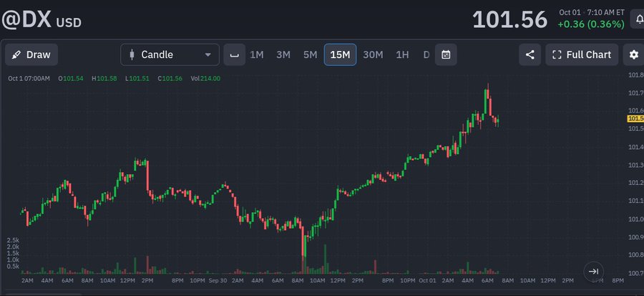The image size is (644, 296).
Task: Click the Oct 1 07:00AM bar timestamp
Action: click(x=29, y=79)
